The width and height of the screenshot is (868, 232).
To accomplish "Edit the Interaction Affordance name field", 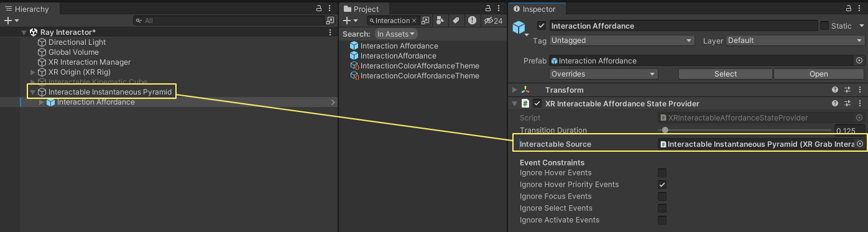I will coord(683,26).
